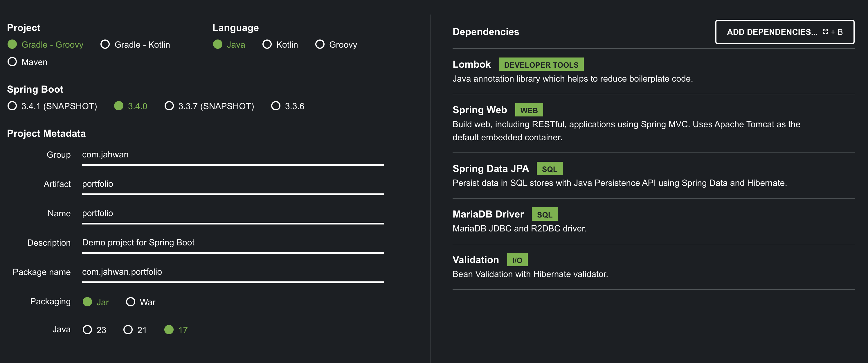This screenshot has height=363, width=868.
Task: Select the Validation dependency item
Action: (476, 260)
